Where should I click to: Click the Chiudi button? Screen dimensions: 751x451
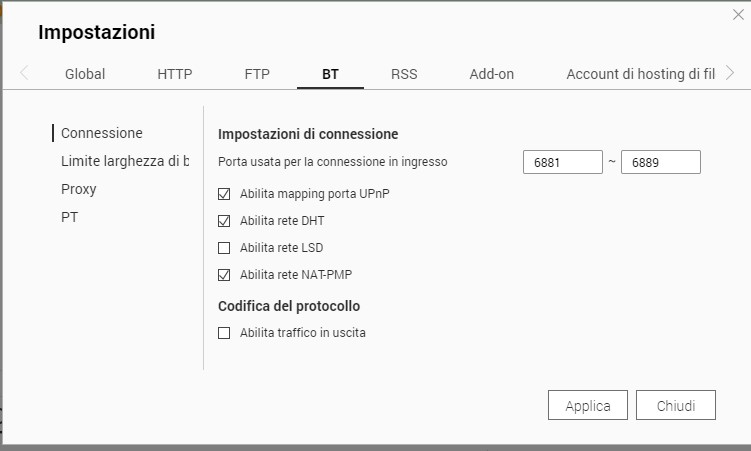pyautogui.click(x=676, y=405)
